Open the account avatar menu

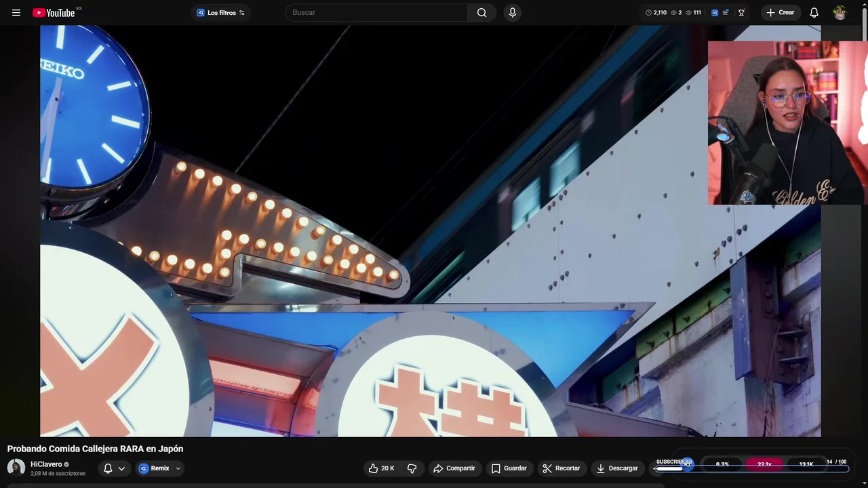point(840,13)
